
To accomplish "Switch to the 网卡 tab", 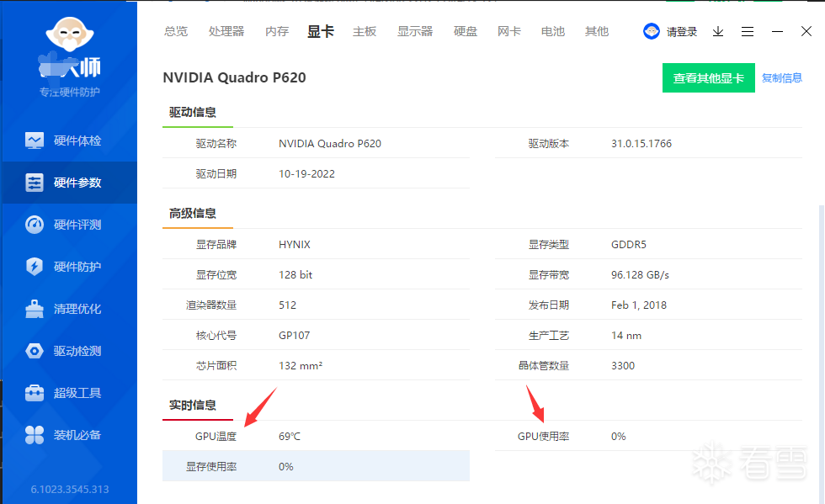I will [x=509, y=32].
